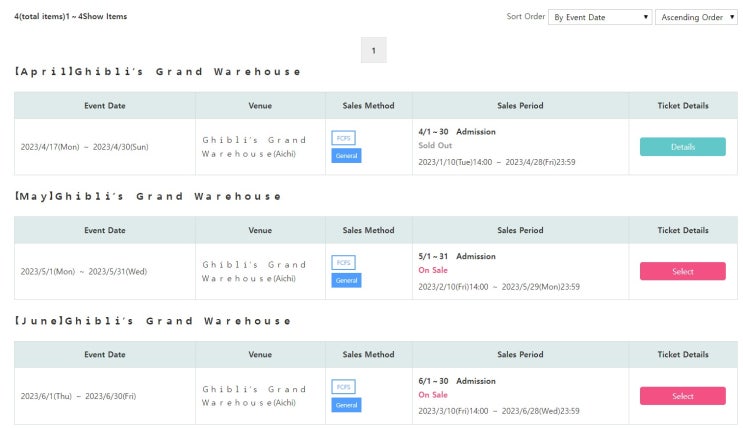743x428 pixels.
Task: Click the event date 2023/4/17(Mon) ~ 2023/4/30(Sun)
Action: point(84,147)
